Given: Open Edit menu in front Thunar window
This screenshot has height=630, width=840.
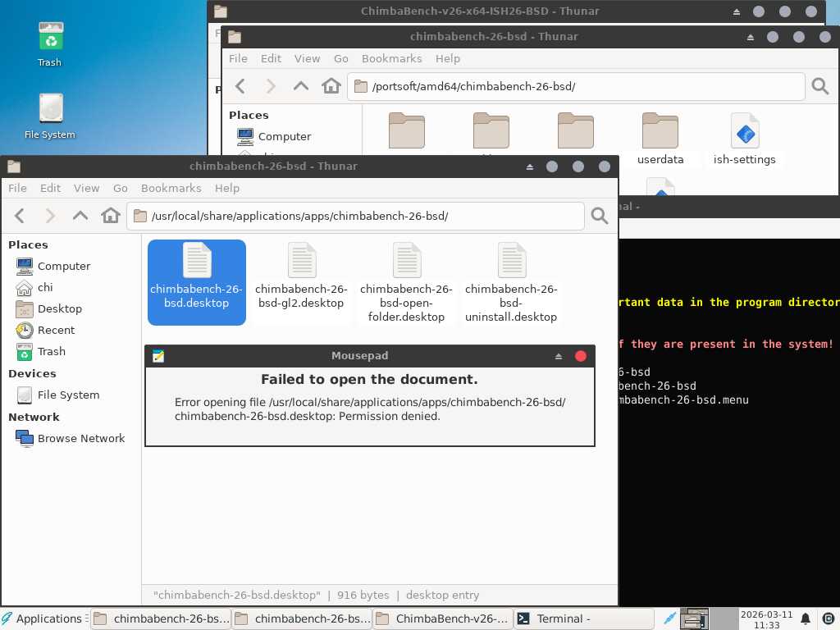Looking at the screenshot, I should click(x=50, y=188).
